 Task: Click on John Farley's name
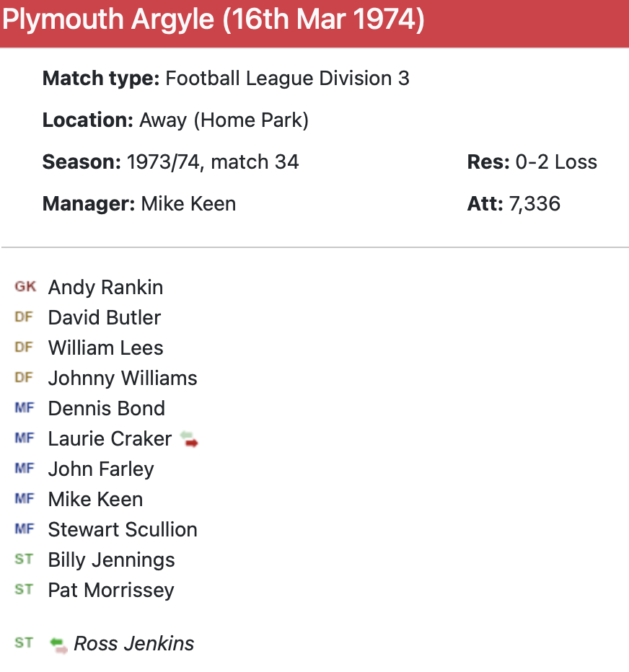coord(101,469)
